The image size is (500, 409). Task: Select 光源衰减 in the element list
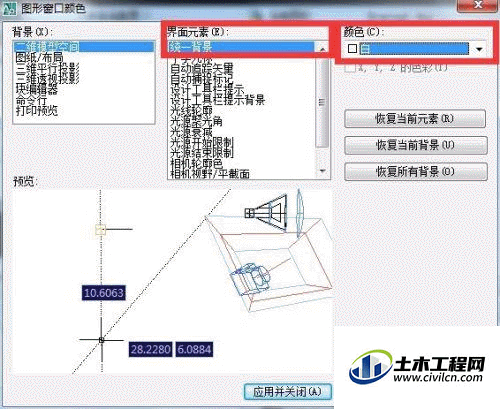(241, 132)
